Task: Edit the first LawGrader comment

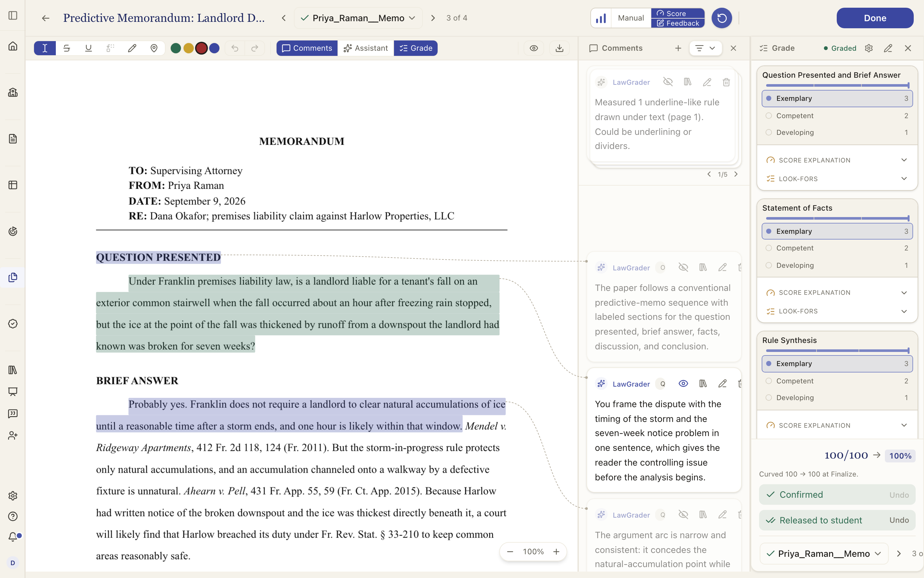Action: [707, 82]
